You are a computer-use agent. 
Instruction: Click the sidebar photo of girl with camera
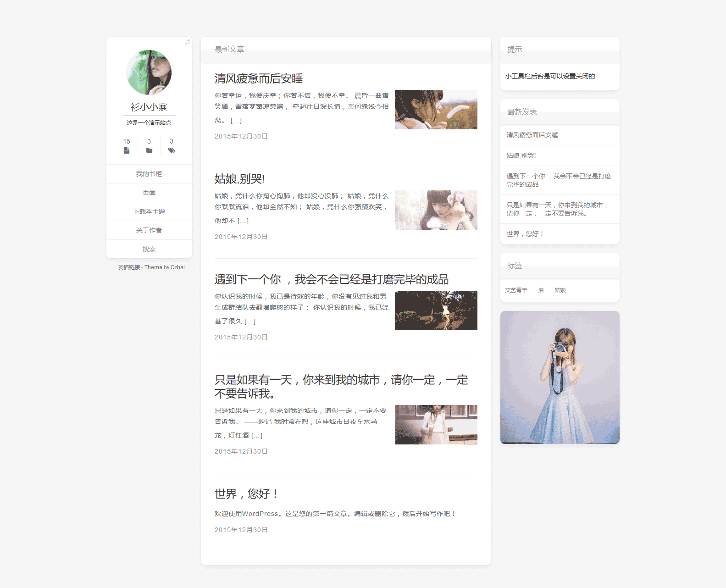coord(560,377)
